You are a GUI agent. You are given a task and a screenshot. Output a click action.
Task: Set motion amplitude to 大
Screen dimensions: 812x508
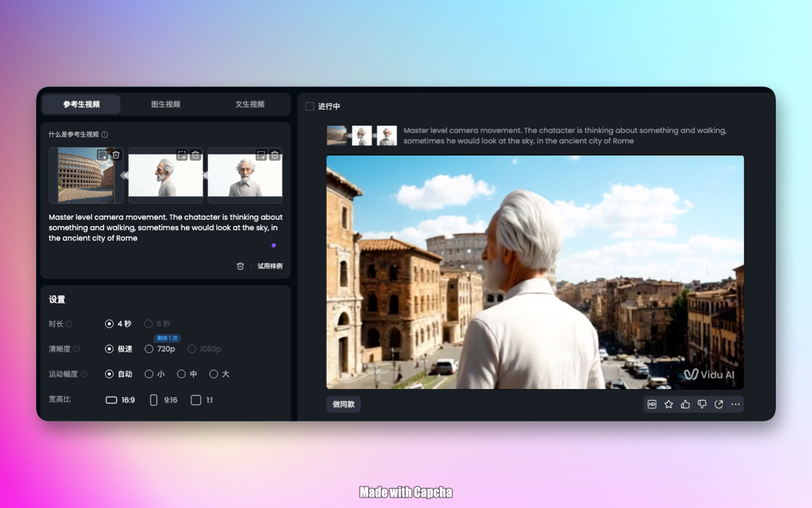214,374
